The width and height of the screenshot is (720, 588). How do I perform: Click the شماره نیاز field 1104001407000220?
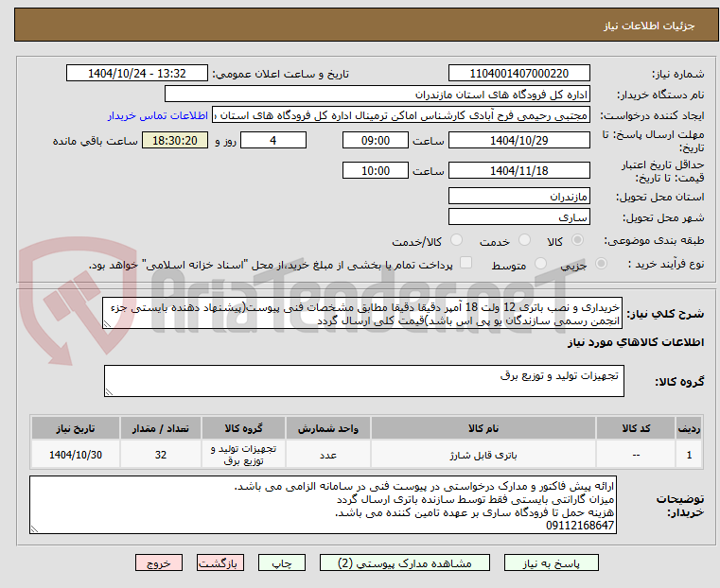(x=518, y=74)
